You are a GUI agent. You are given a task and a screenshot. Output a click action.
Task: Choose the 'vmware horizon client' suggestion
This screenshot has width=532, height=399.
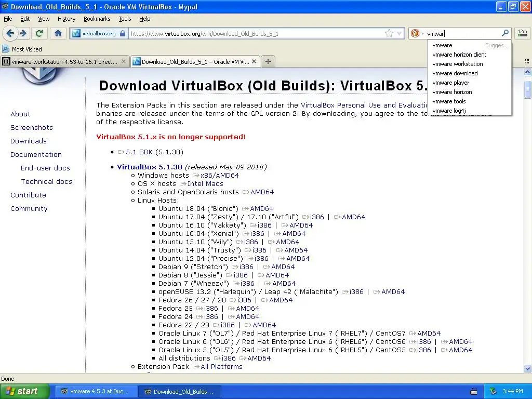pyautogui.click(x=469, y=55)
